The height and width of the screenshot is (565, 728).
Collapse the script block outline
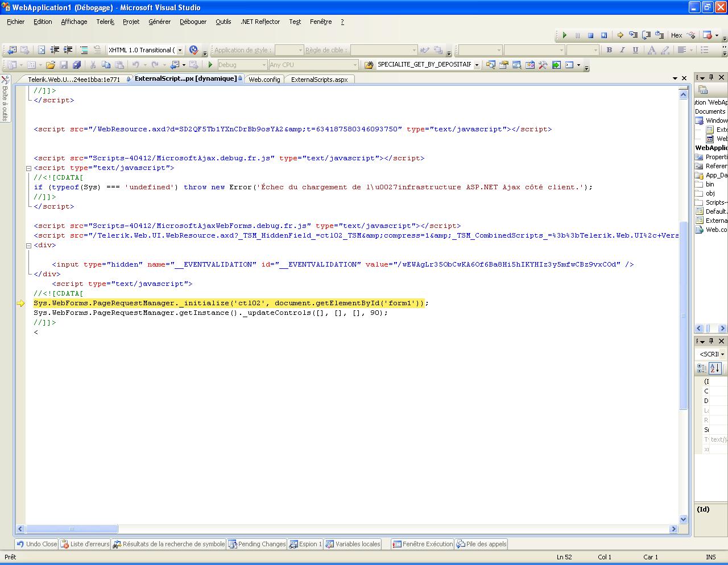pos(28,168)
